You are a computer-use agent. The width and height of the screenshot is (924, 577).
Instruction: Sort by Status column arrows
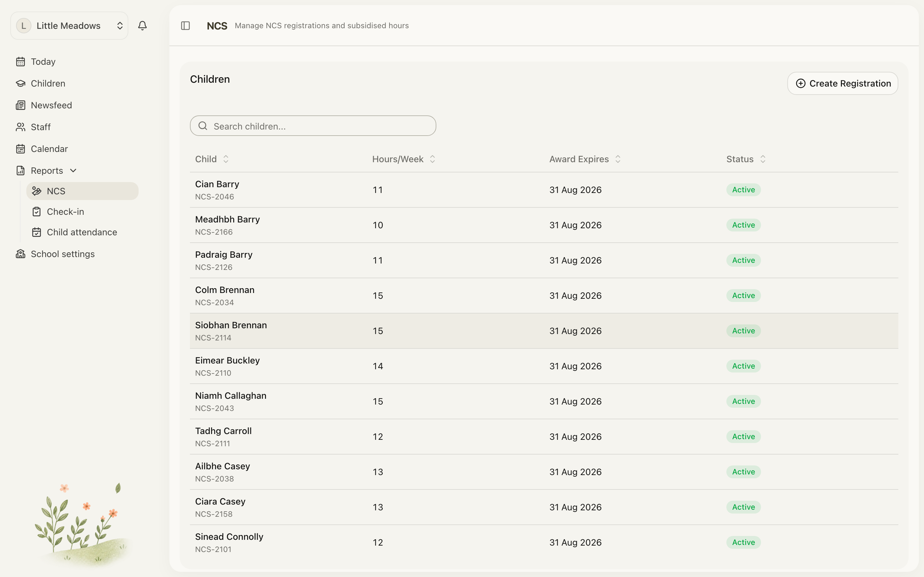click(x=763, y=159)
